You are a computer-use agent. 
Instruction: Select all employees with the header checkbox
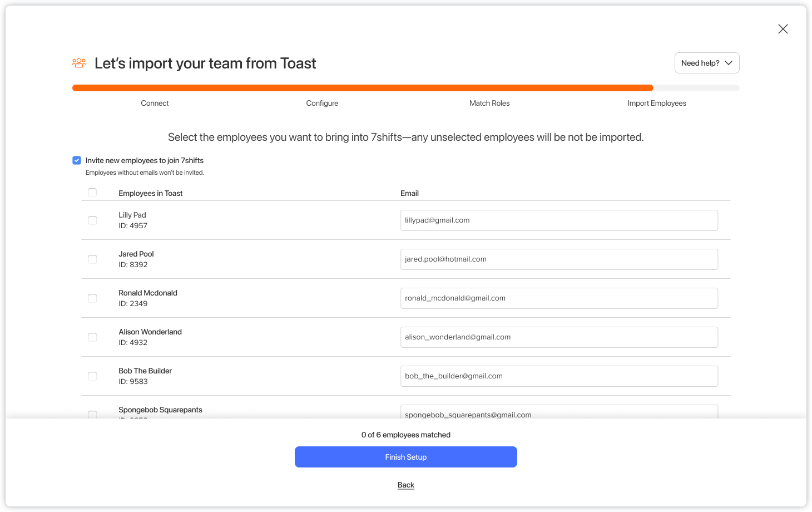[92, 193]
